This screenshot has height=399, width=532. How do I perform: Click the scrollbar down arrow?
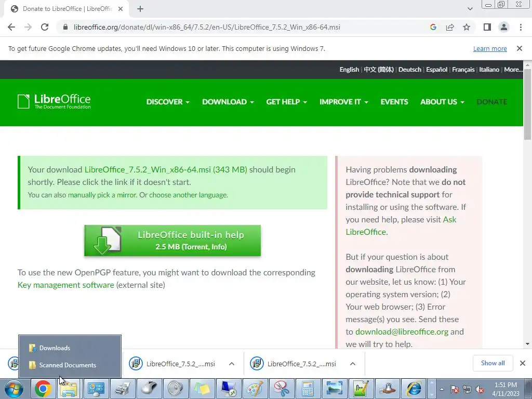tap(527, 344)
